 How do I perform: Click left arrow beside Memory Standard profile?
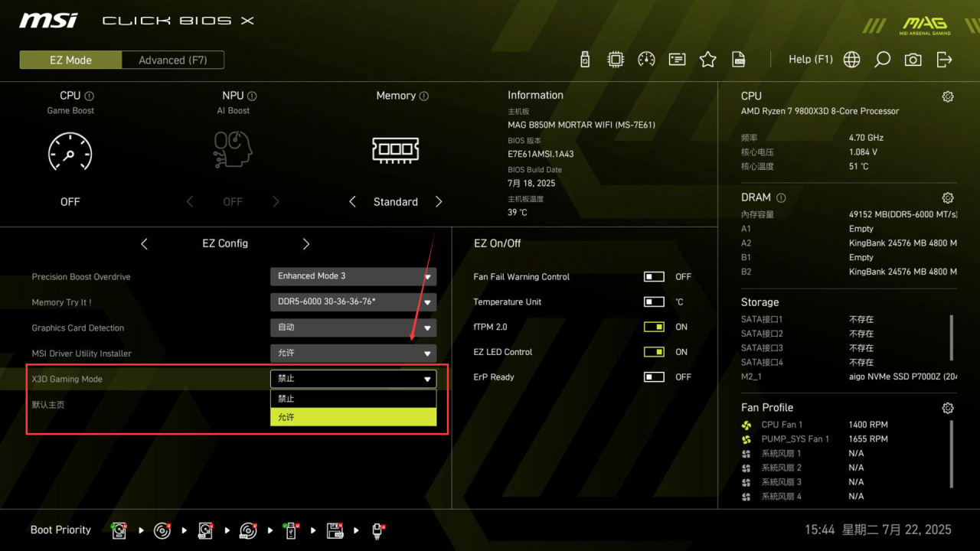[x=352, y=202]
